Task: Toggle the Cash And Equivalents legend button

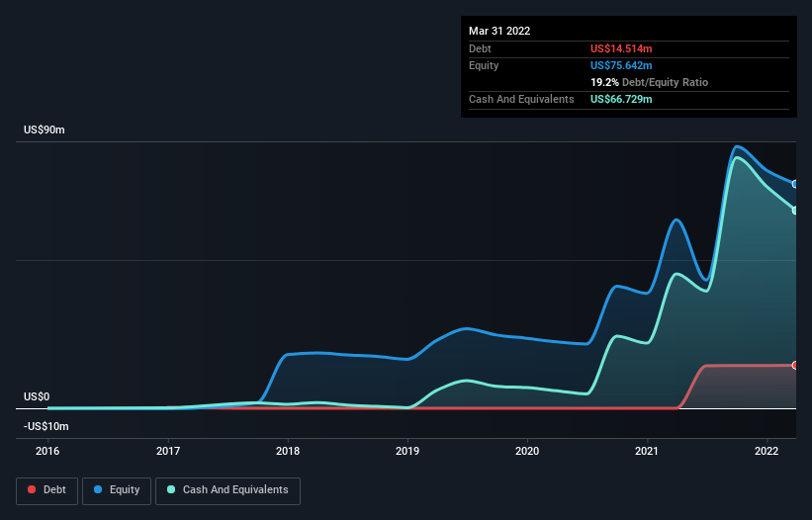Action: (227, 490)
